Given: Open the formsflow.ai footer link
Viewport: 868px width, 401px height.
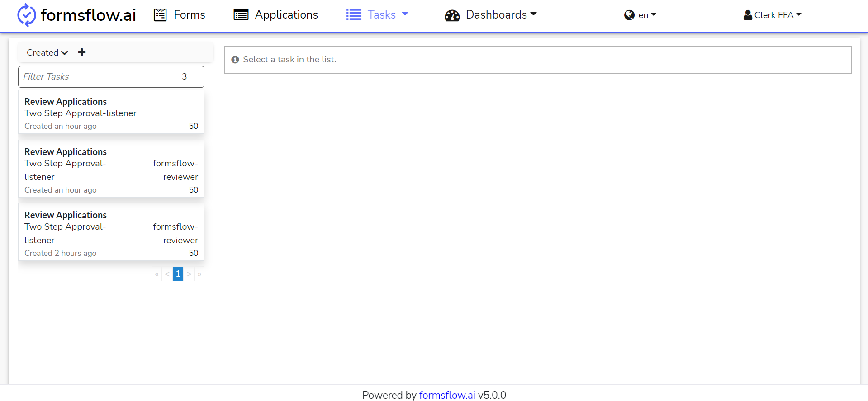Looking at the screenshot, I should 447,395.
